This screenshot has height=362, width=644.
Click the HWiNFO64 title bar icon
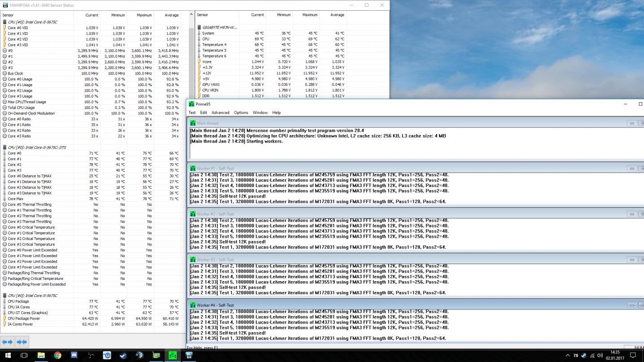tap(5, 5)
